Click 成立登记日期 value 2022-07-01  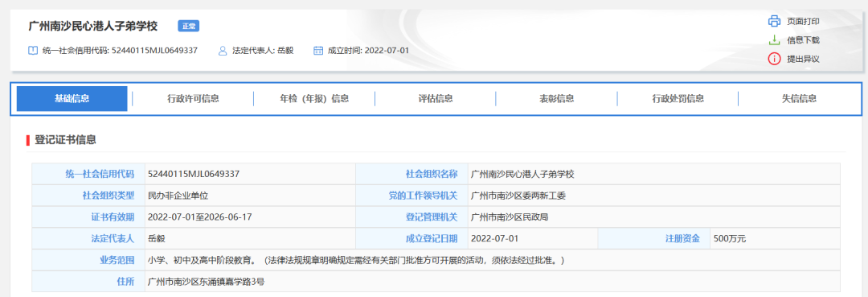[x=494, y=239]
